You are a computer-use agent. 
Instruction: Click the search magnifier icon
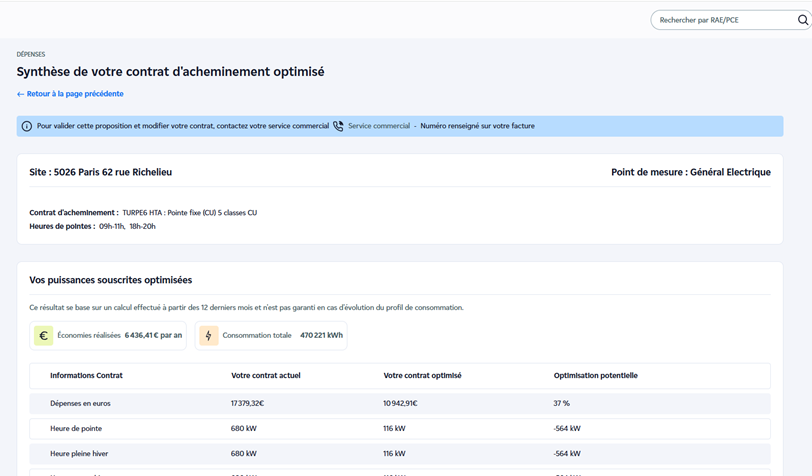(802, 20)
